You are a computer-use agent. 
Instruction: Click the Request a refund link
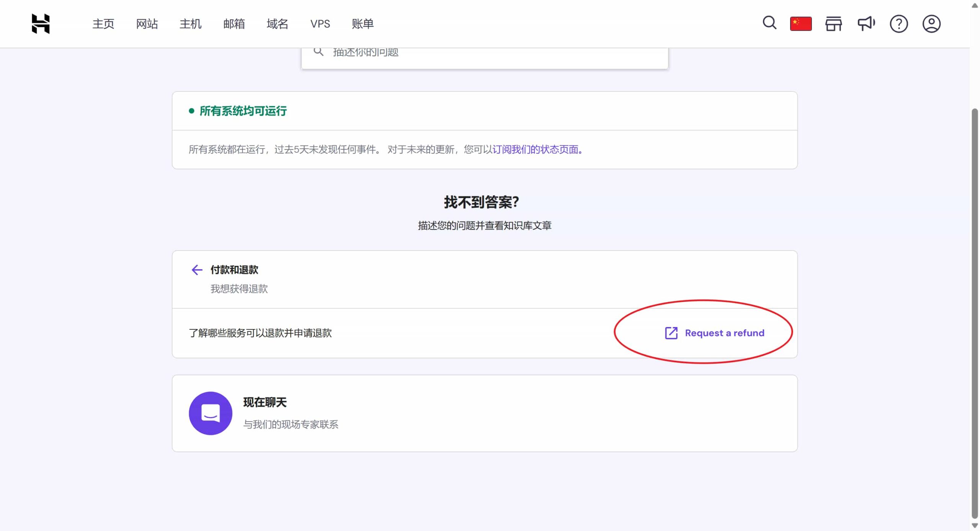point(724,333)
